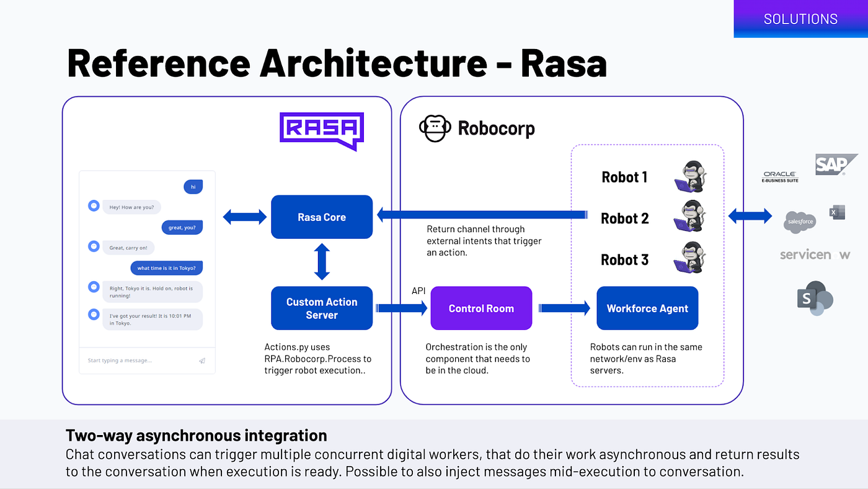
Task: Click the 'Hey! How are you?' message
Action: click(x=131, y=207)
